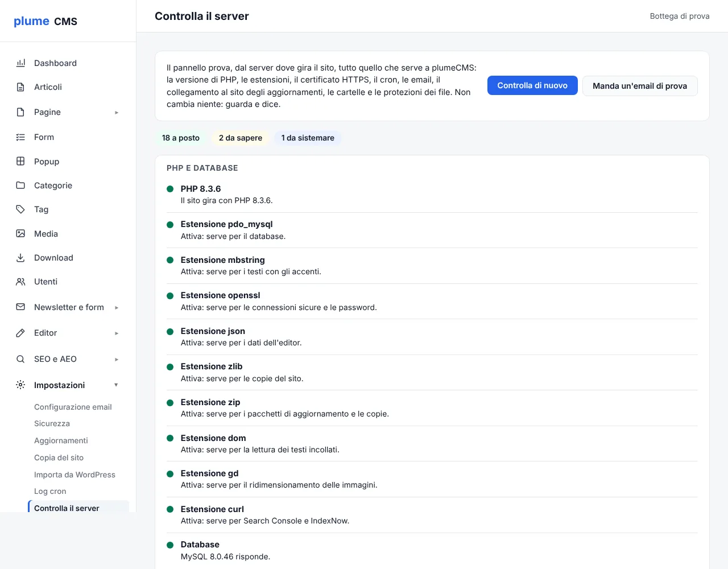
Task: Open the Sicurezza settings page
Action: pyautogui.click(x=52, y=423)
